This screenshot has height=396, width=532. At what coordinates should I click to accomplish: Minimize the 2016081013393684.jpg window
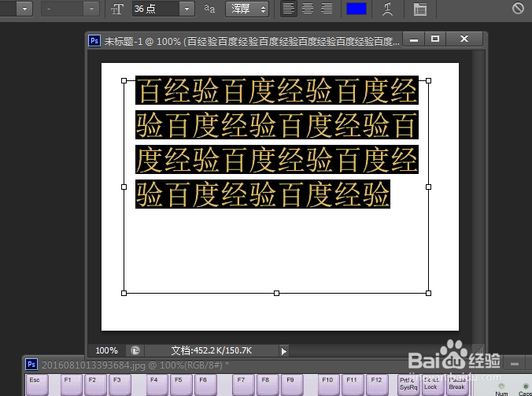(x=515, y=364)
